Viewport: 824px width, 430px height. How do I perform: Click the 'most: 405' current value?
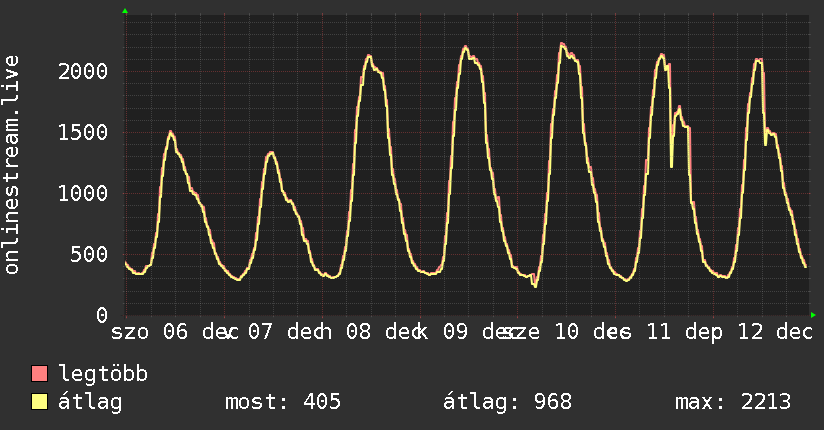tap(284, 403)
